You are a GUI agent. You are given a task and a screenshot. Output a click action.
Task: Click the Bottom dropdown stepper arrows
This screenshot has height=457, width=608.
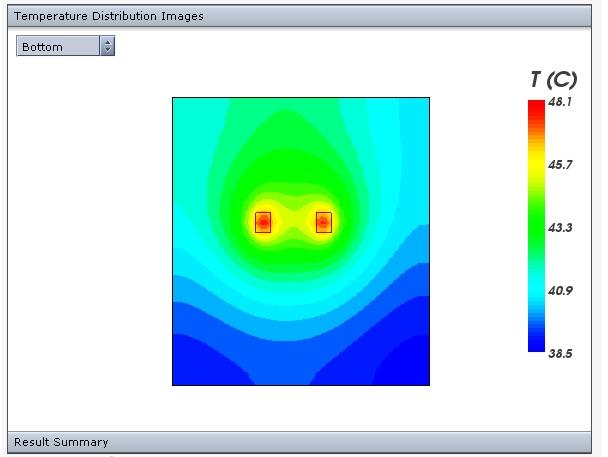tap(107, 46)
